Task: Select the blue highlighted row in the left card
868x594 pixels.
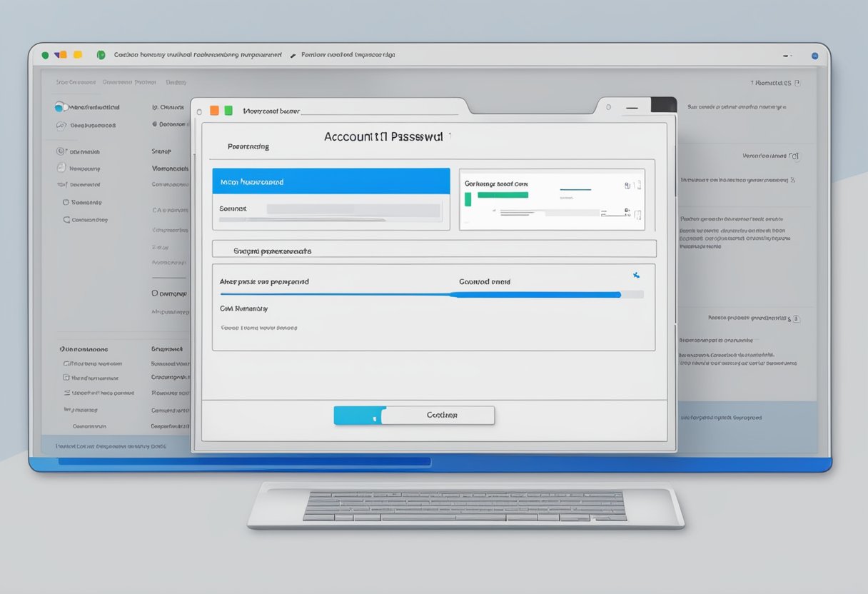Action: 331,181
